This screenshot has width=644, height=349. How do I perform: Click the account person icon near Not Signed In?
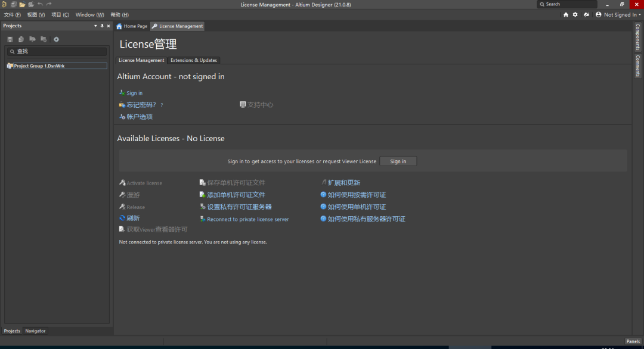pyautogui.click(x=597, y=14)
